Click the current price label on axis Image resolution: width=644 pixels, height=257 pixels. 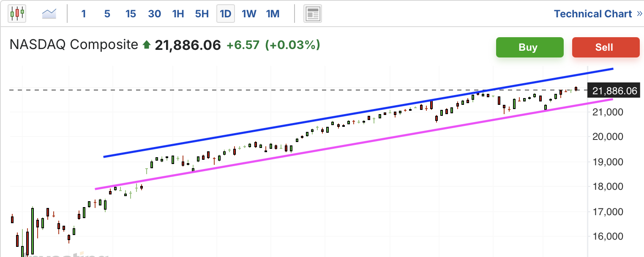click(615, 90)
